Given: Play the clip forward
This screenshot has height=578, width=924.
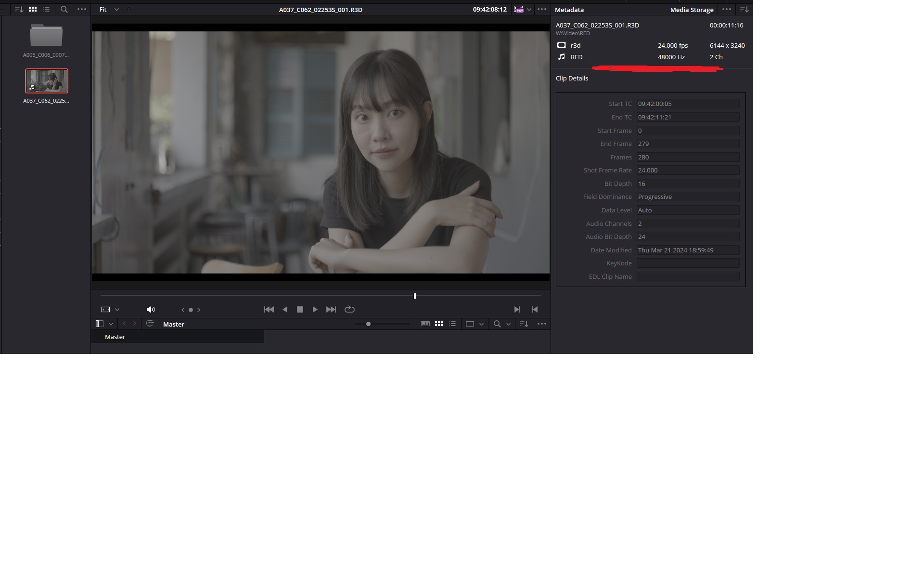Looking at the screenshot, I should point(315,309).
